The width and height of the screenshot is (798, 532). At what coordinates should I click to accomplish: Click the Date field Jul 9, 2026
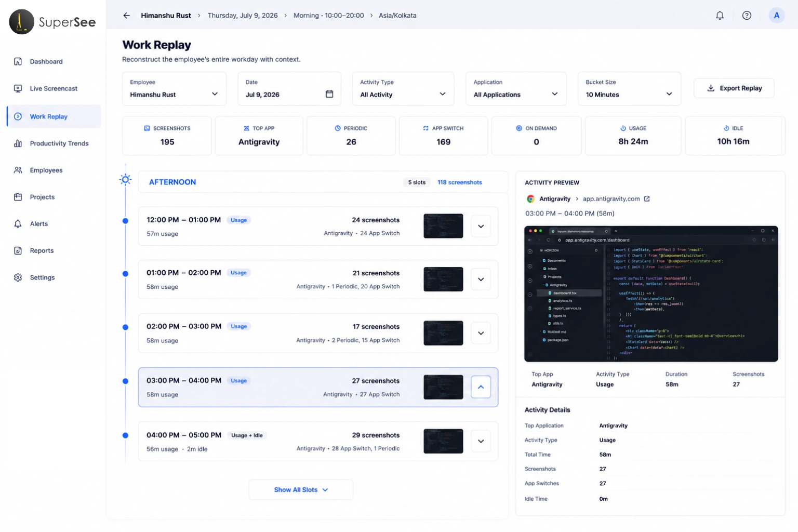point(289,89)
